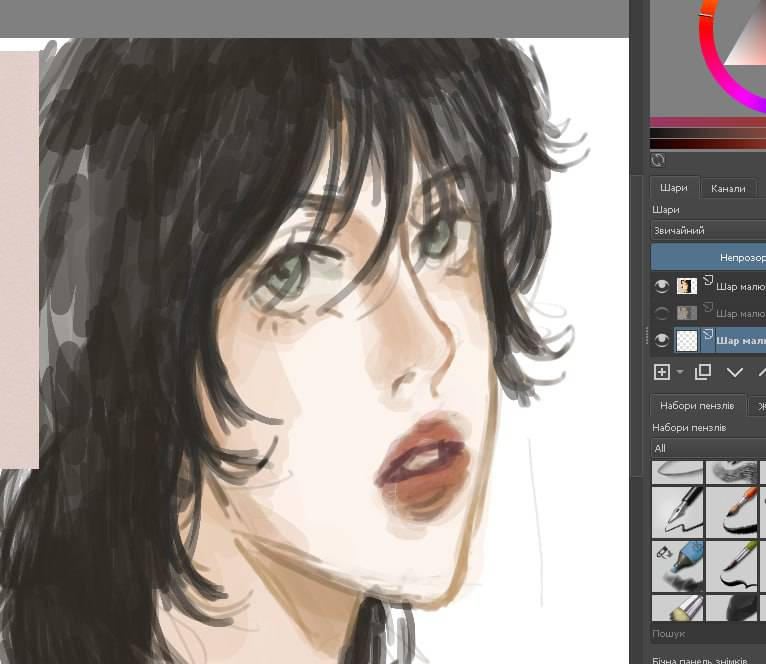Hide the top paint layer via eye
Screen dimensions: 766x664
[661, 286]
